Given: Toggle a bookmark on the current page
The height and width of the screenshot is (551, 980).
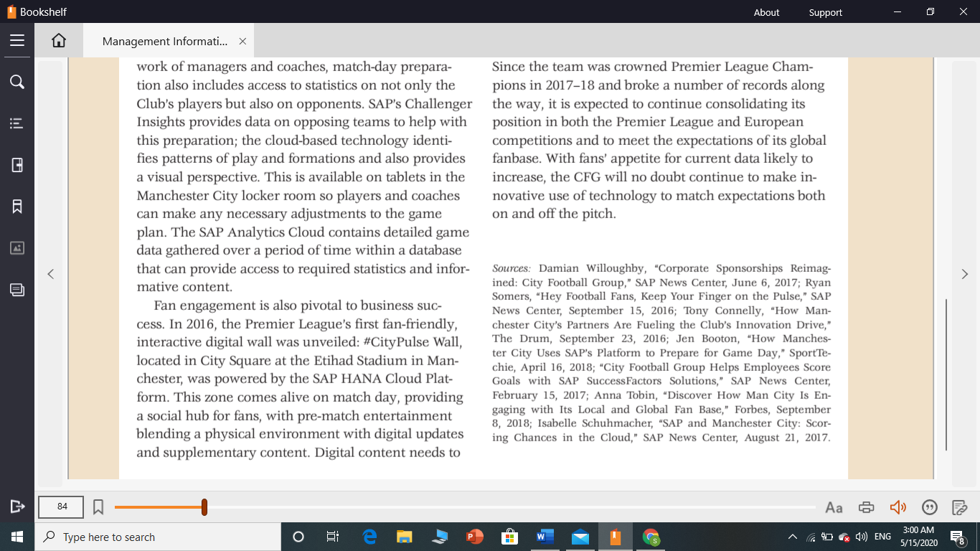Looking at the screenshot, I should 98,507.
